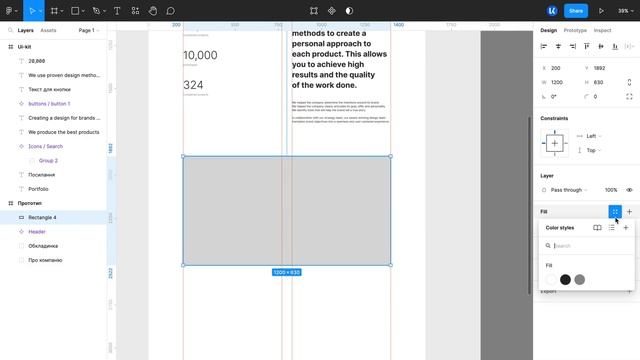Select the Group 2 layer
This screenshot has height=360, width=640.
53,160
